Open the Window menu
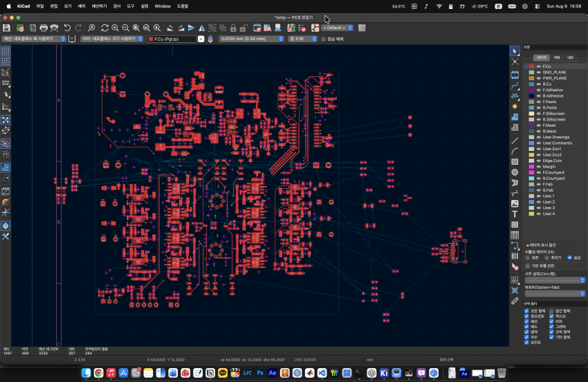Screen dimensions: 588x382 tap(163, 6)
